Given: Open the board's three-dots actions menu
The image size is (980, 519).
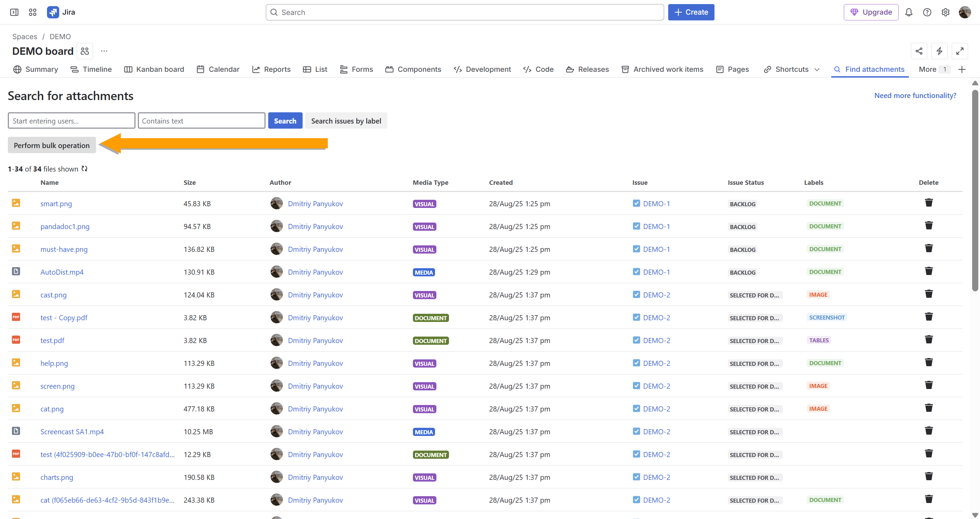Looking at the screenshot, I should coord(104,51).
